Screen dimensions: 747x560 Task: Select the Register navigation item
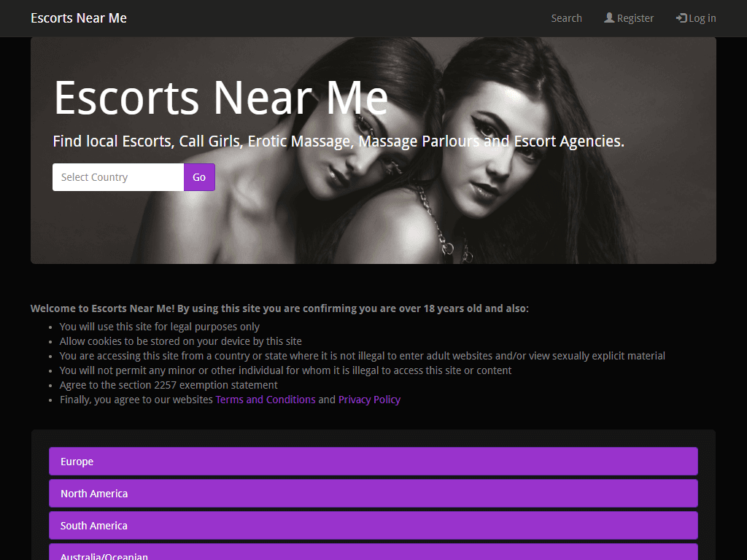point(629,17)
